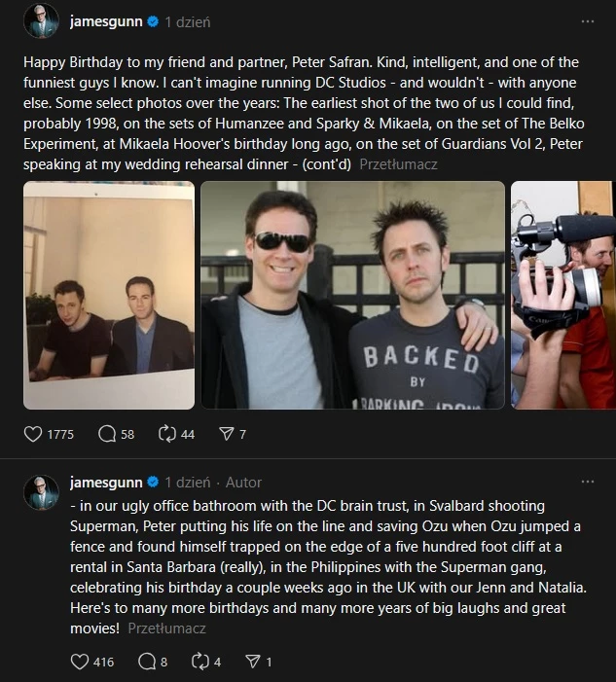Click the verified badge on first post
616x682 pixels.
click(x=153, y=21)
